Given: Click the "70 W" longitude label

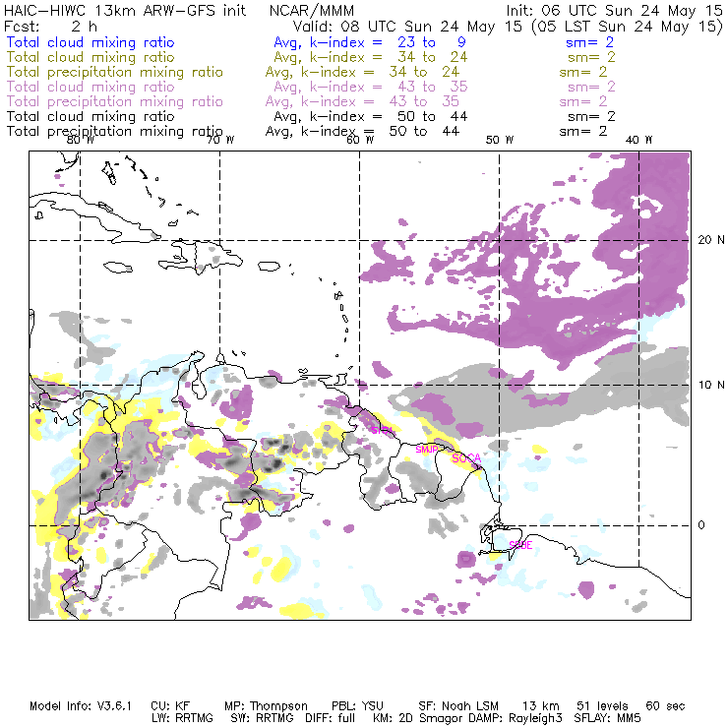Looking at the screenshot, I should click(x=220, y=140).
